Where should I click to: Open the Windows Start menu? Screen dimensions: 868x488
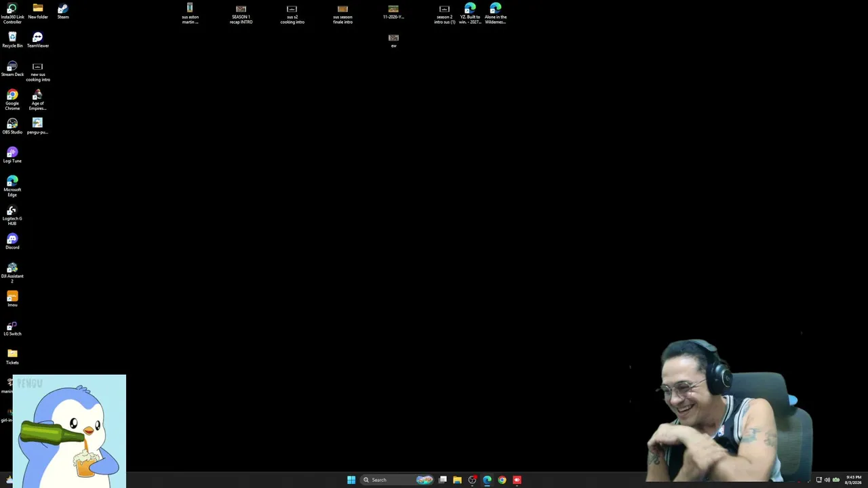[x=351, y=480]
